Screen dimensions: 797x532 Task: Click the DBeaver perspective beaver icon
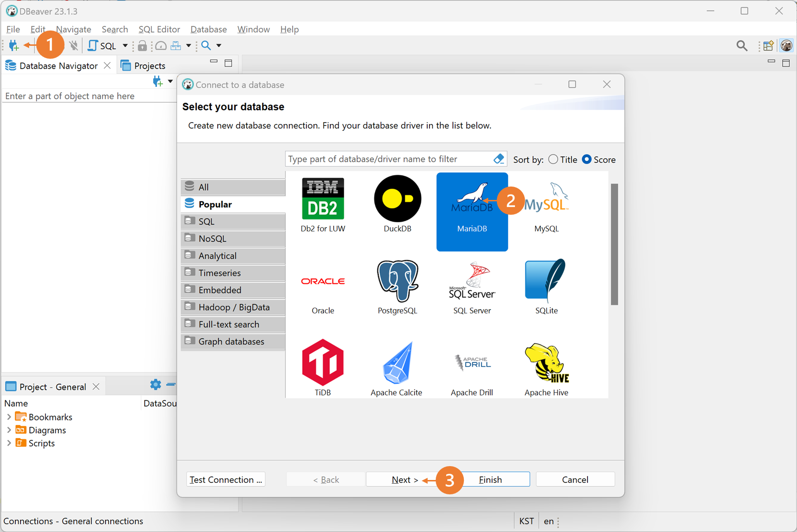click(x=786, y=45)
